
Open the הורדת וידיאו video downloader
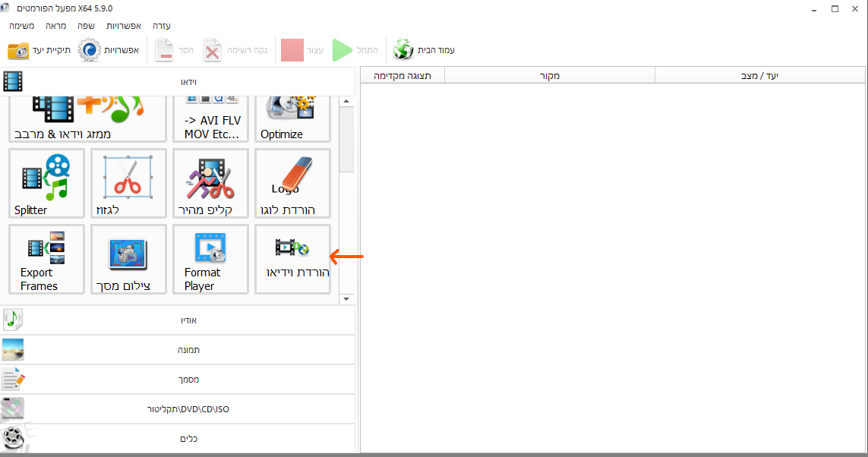tap(292, 259)
